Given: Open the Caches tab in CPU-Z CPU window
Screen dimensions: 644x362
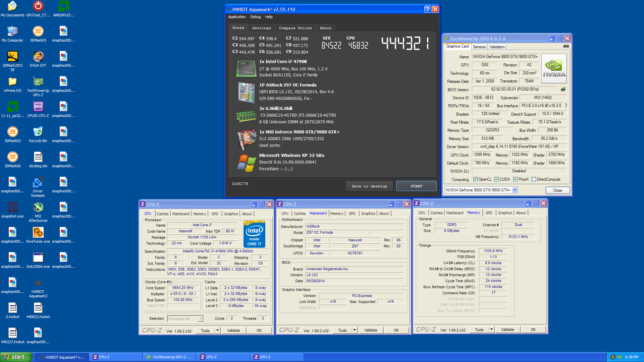Looking at the screenshot, I should pos(162,214).
